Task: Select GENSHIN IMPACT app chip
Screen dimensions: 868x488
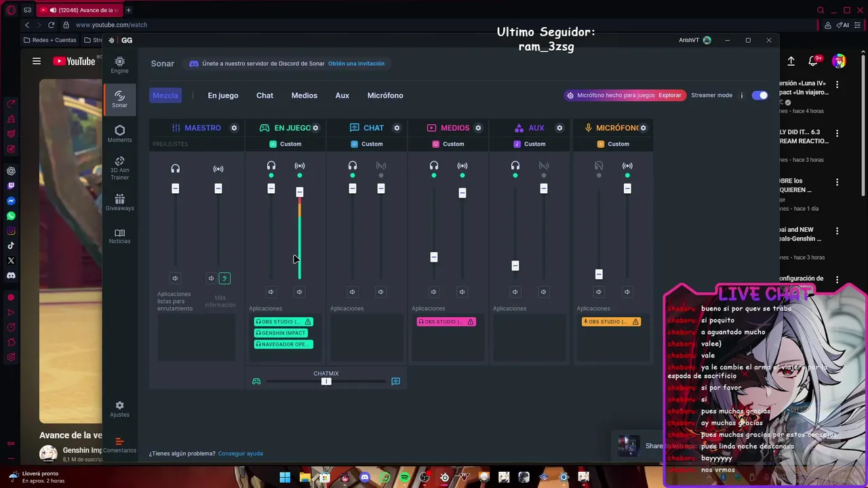Action: tap(281, 333)
